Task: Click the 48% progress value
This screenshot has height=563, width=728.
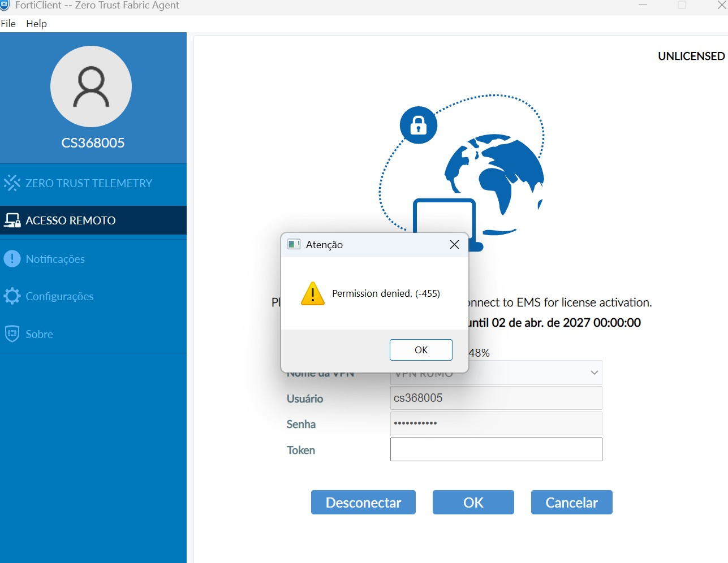Action: pyautogui.click(x=479, y=353)
